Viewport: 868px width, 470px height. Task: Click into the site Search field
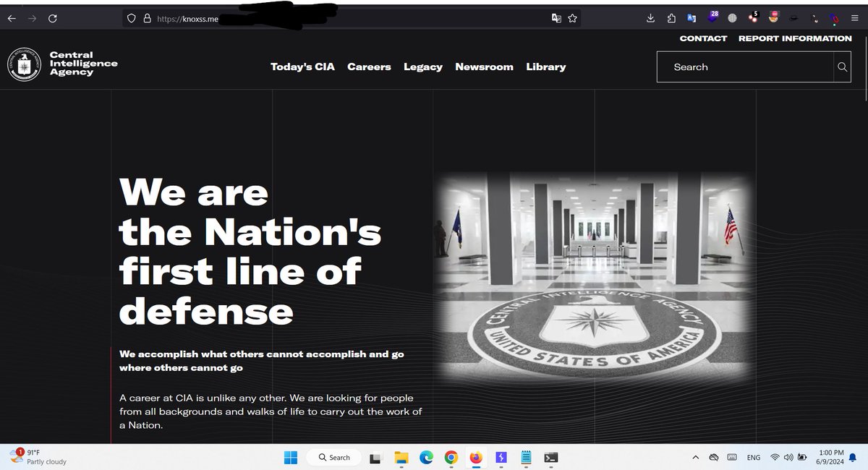745,67
